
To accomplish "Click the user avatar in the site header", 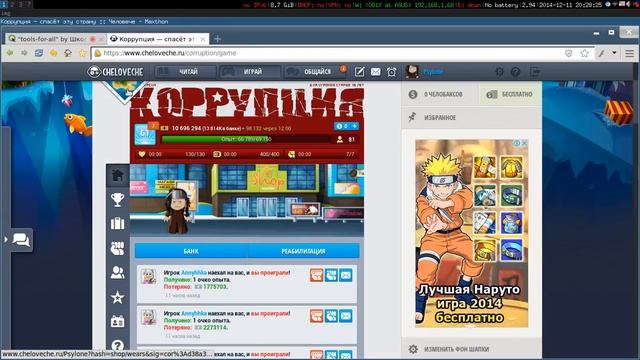I will tap(412, 71).
